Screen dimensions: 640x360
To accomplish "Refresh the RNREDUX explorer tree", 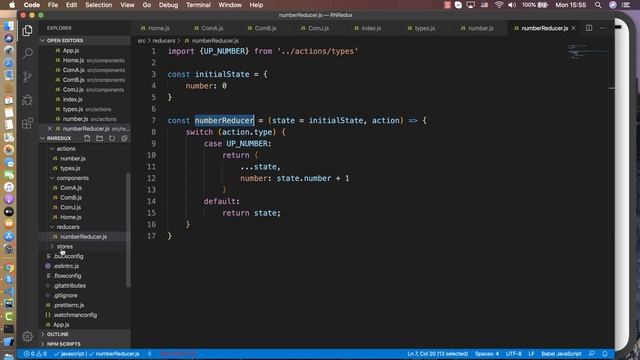I will (111, 138).
